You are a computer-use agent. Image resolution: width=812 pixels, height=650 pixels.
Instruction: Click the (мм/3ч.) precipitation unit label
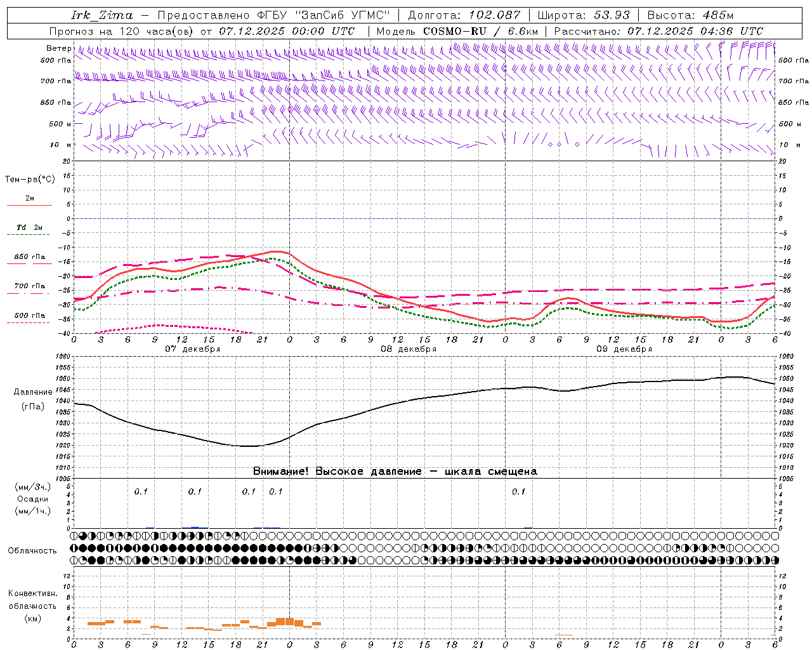(32, 487)
